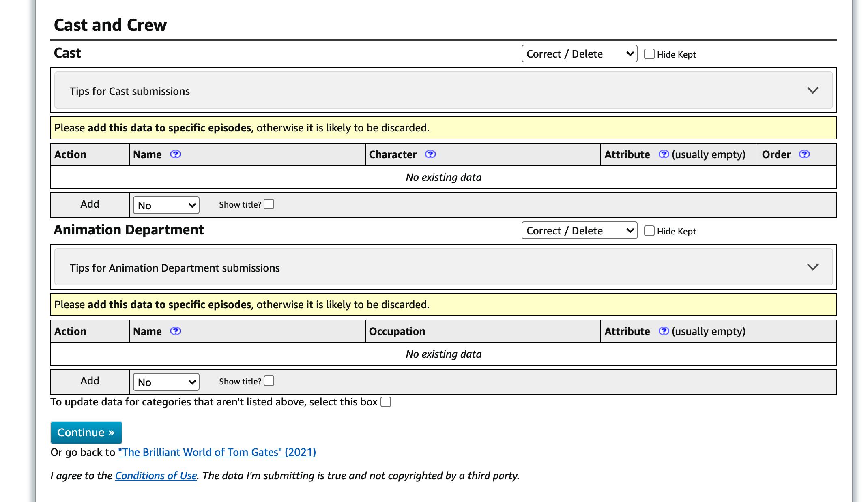Viewport: 868px width, 502px height.
Task: Open Animation Department Add count dropdown
Action: point(166,382)
